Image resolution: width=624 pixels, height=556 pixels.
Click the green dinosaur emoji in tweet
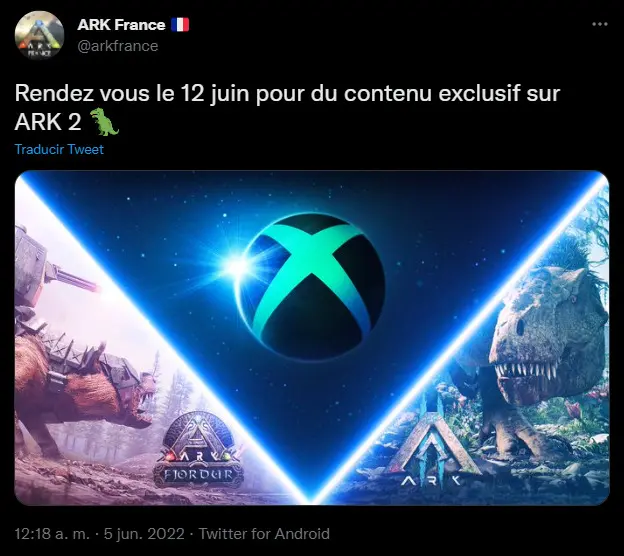104,122
